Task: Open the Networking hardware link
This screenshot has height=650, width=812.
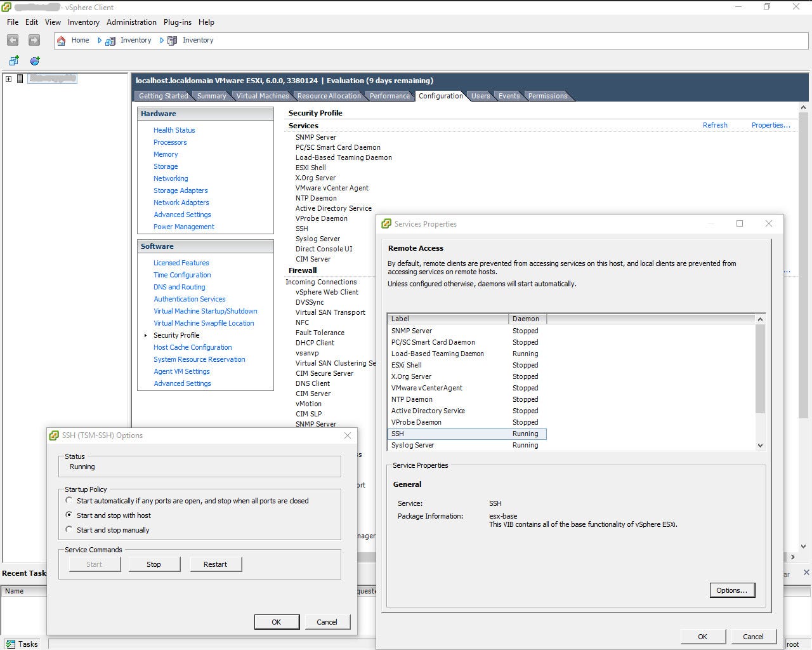Action: (171, 178)
